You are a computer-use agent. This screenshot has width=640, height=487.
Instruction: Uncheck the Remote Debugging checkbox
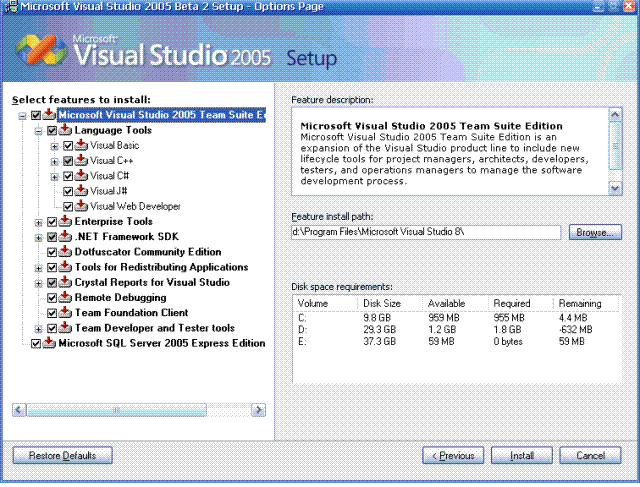(52, 298)
